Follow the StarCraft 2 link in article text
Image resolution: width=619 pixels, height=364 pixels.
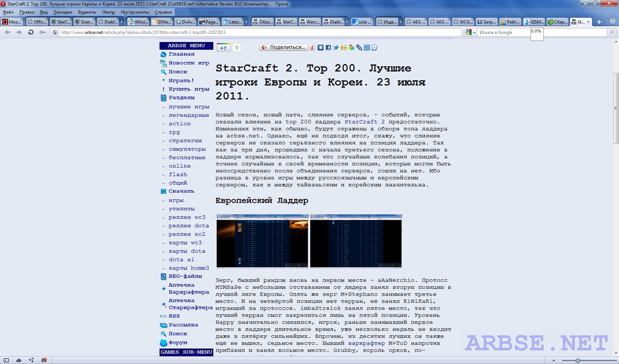[364, 122]
